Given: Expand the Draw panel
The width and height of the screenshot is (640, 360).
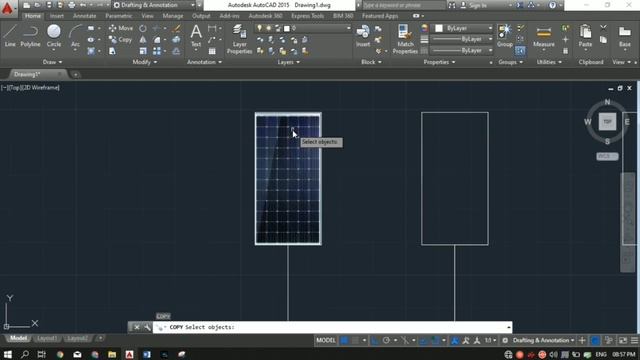Looking at the screenshot, I should pos(52,62).
